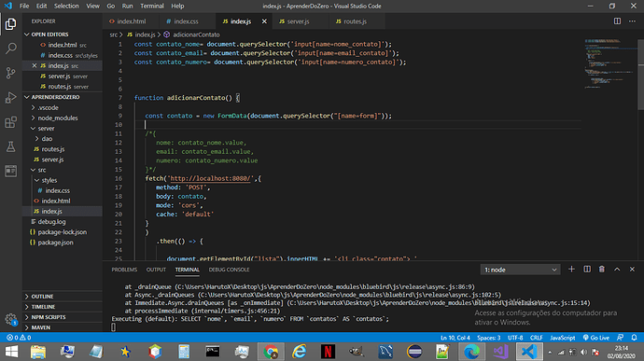Open the Manage gear settings icon
Viewport: 644px width, 361px height.
point(10,319)
